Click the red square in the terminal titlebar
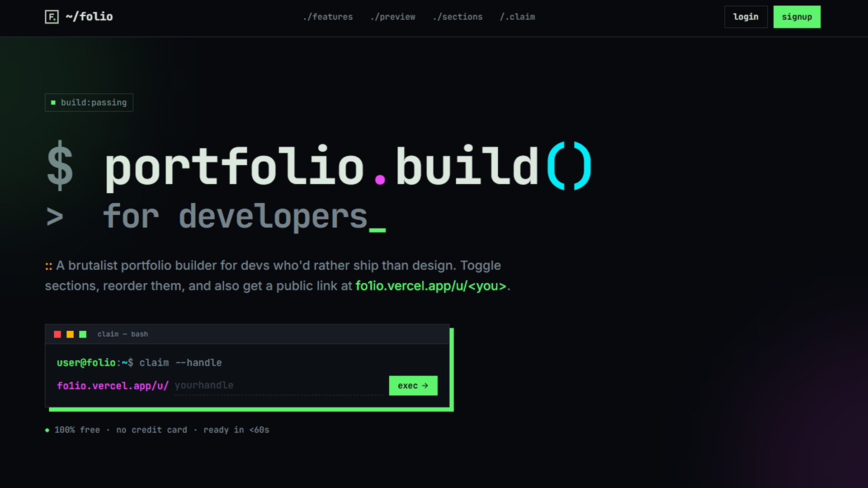The width and height of the screenshot is (868, 488). (57, 334)
